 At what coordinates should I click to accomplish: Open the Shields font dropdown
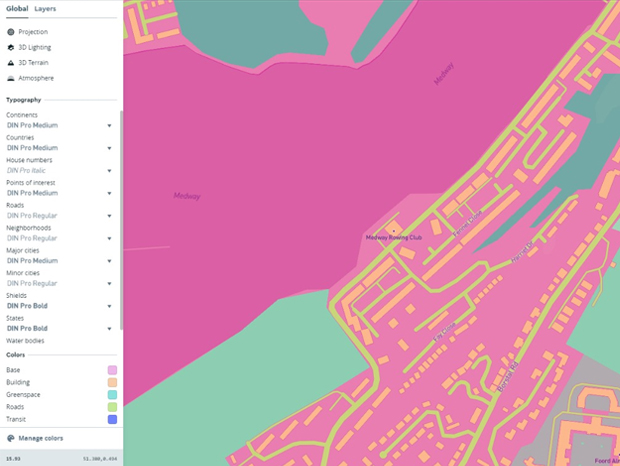(x=59, y=306)
